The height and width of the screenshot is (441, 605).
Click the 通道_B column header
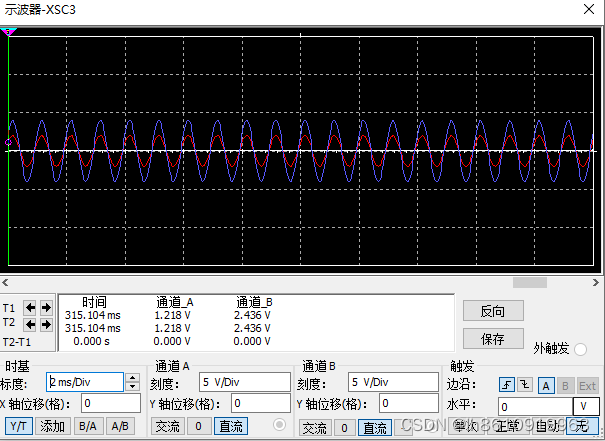(x=254, y=302)
